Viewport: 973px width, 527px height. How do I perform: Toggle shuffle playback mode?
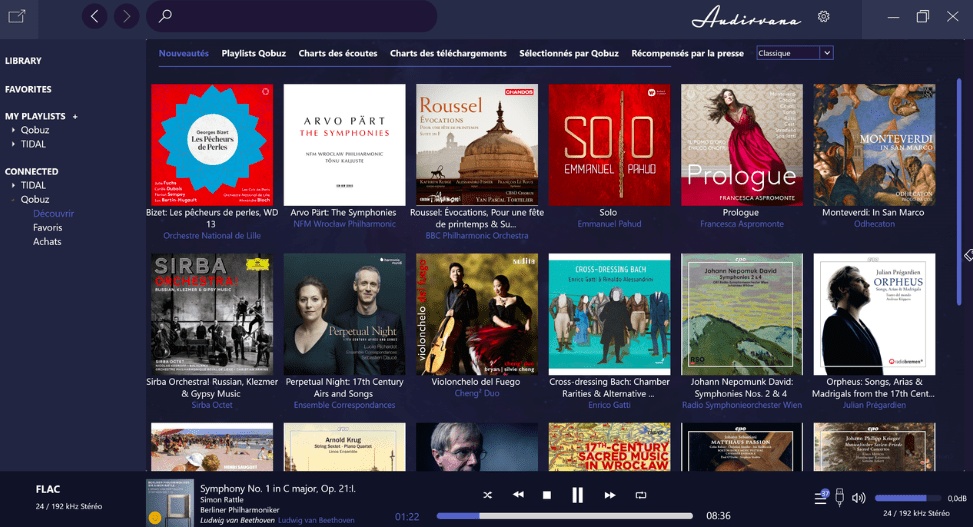487,495
